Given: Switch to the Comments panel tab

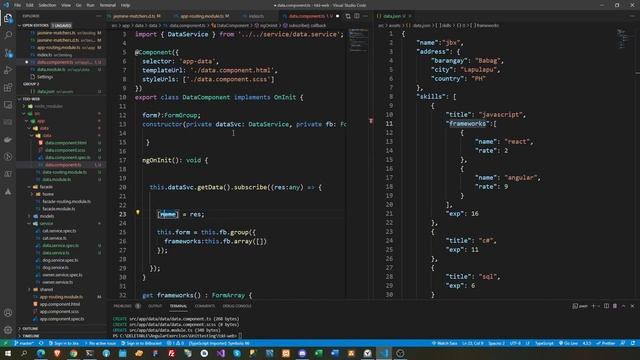Looking at the screenshot, I should 204,306.
